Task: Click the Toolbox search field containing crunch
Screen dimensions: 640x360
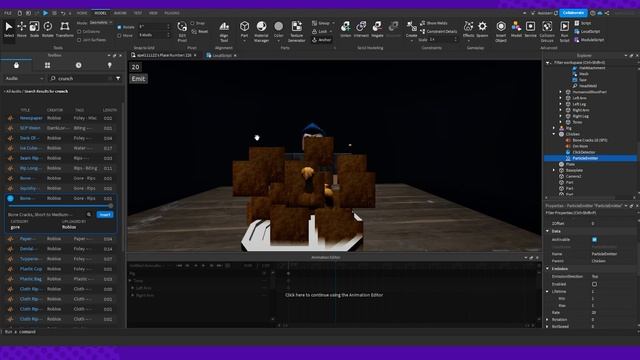Action: (x=81, y=78)
